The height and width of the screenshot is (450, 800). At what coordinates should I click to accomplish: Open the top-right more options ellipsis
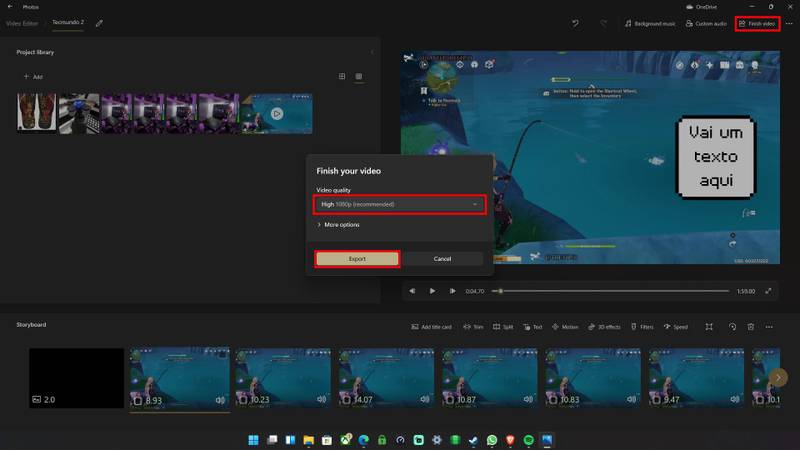point(789,23)
